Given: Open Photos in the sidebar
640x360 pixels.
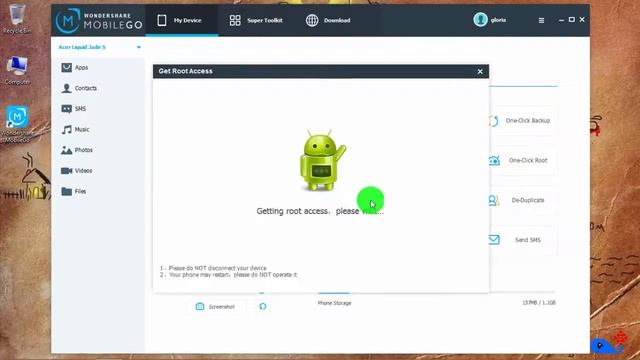Looking at the screenshot, I should tap(77, 150).
